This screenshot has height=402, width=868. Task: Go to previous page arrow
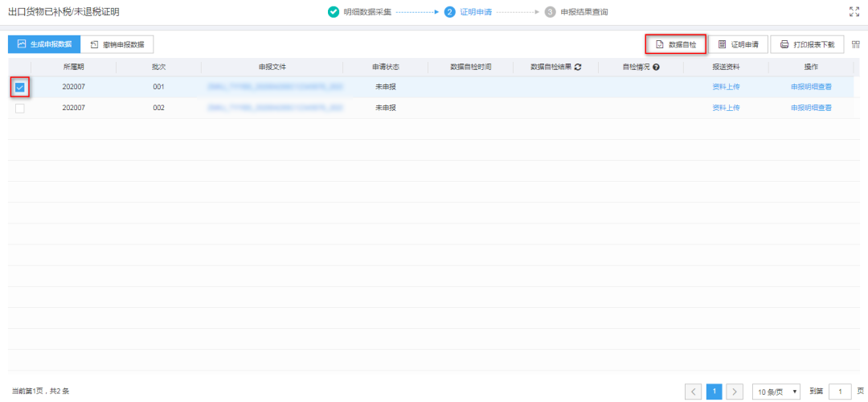coord(694,392)
